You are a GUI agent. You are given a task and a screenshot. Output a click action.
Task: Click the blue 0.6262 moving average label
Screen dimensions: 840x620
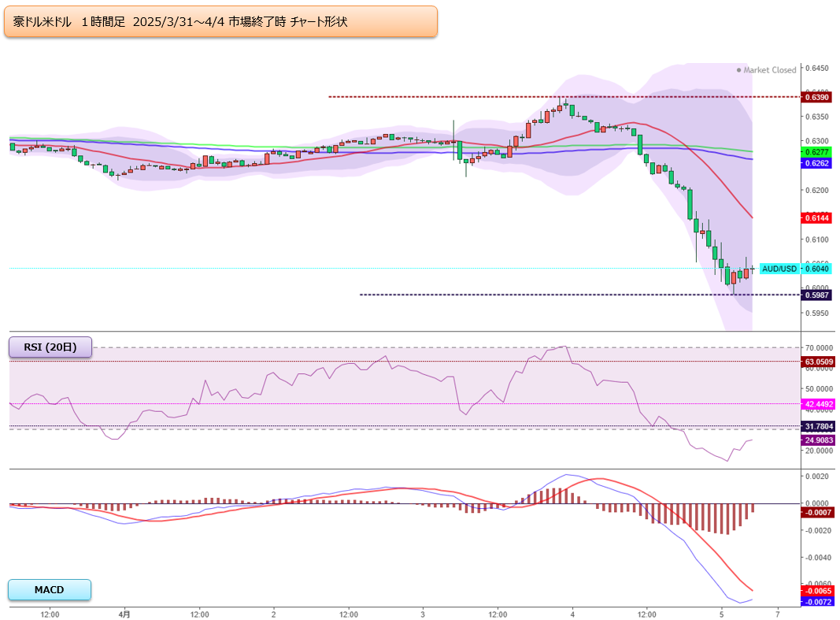[815, 163]
